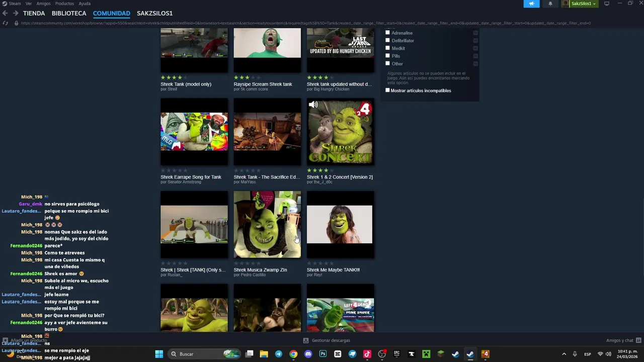Open Photoshop from the taskbar
Image resolution: width=644 pixels, height=362 pixels.
click(x=323, y=354)
